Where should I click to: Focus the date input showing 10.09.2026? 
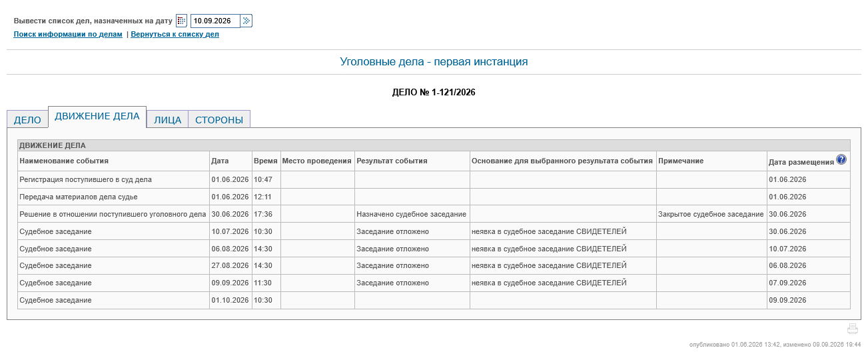click(215, 21)
